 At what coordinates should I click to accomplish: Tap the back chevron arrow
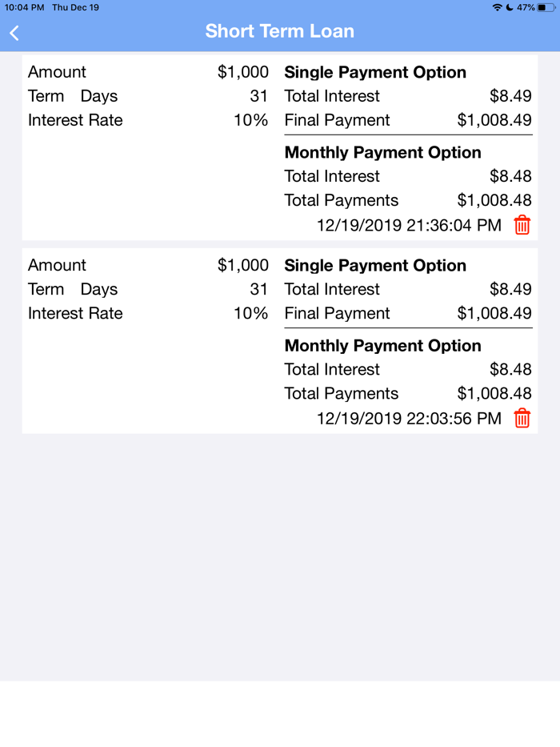[14, 33]
